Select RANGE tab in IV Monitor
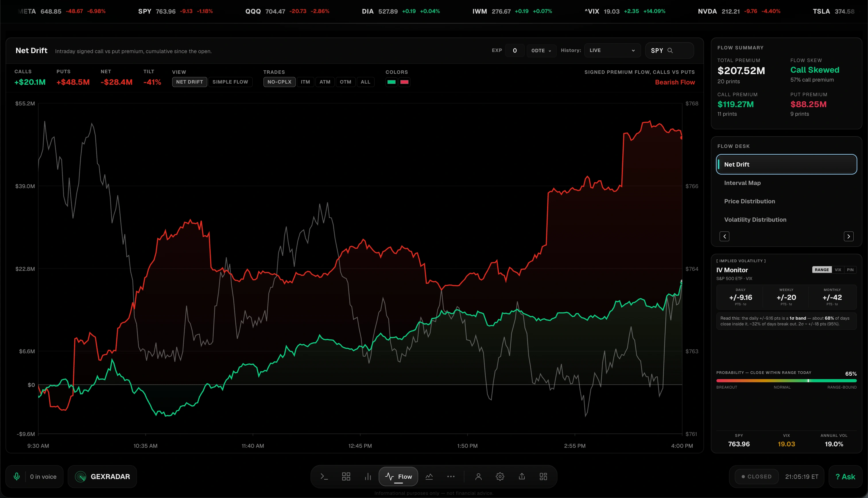 [x=822, y=270]
